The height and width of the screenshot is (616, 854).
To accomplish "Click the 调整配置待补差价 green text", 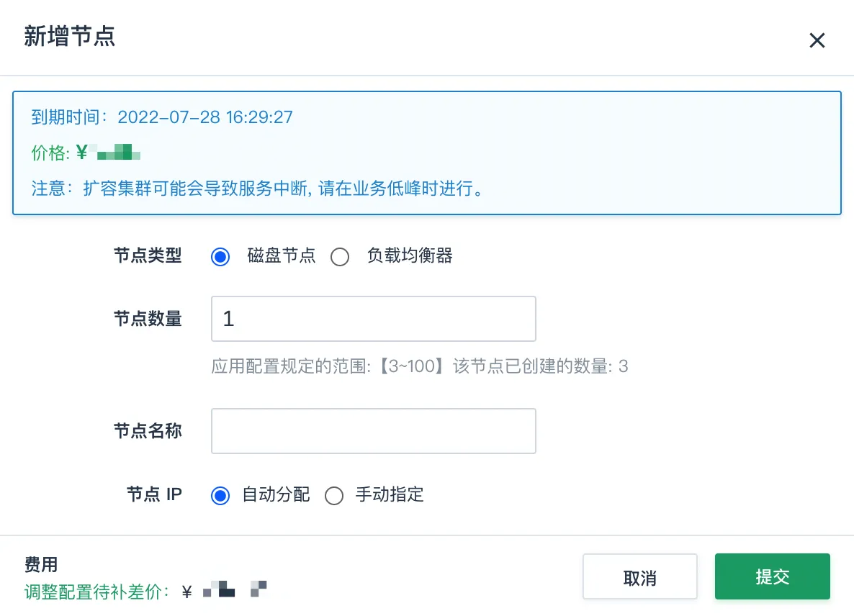I will point(96,592).
